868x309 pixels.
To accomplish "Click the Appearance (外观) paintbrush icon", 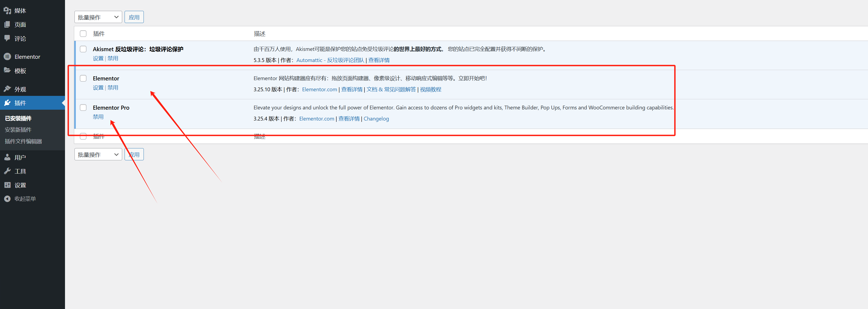I will coord(7,89).
